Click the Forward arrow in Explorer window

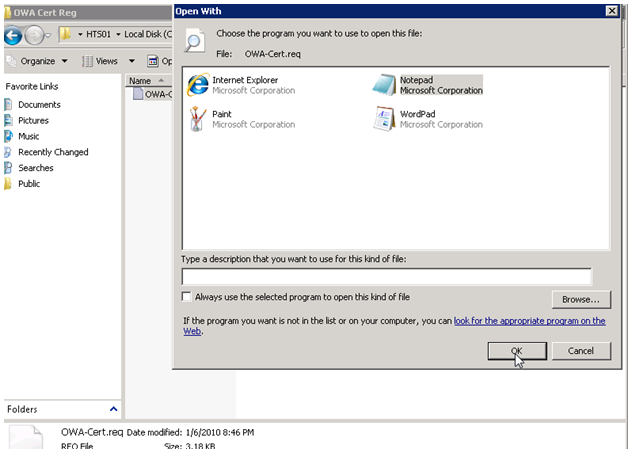(x=34, y=35)
